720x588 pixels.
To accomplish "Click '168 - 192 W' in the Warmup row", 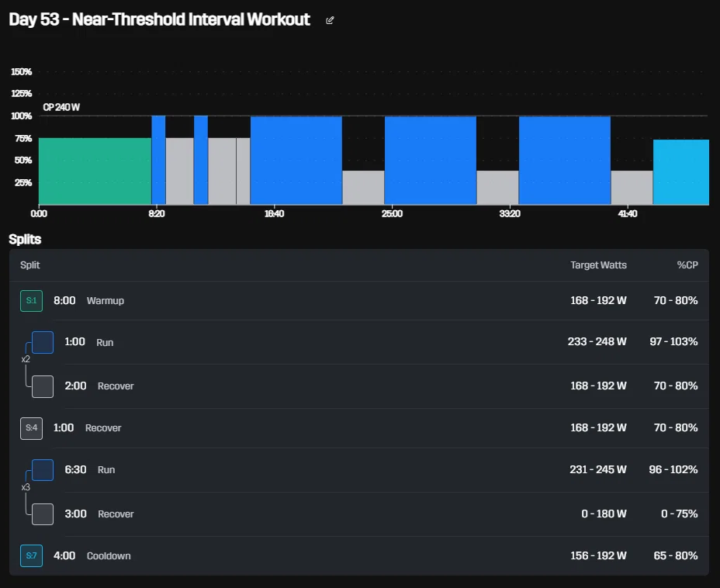I will click(x=598, y=300).
